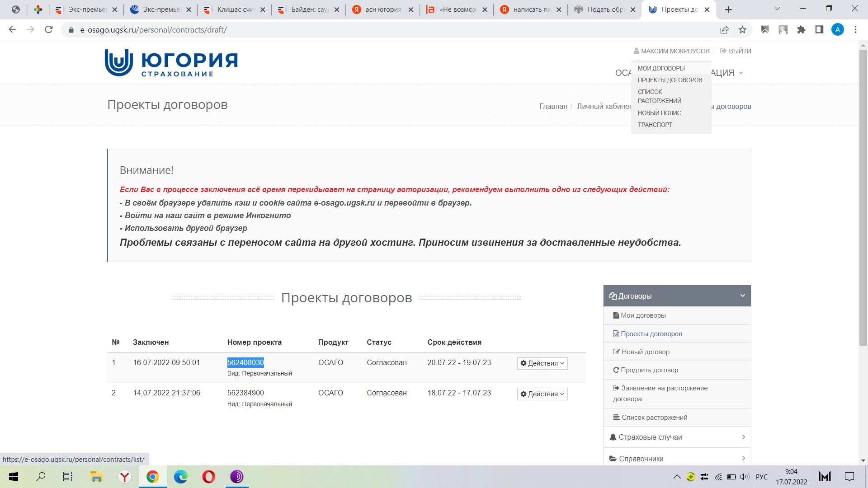Open Tor Browser purple icon on taskbar

pyautogui.click(x=237, y=477)
